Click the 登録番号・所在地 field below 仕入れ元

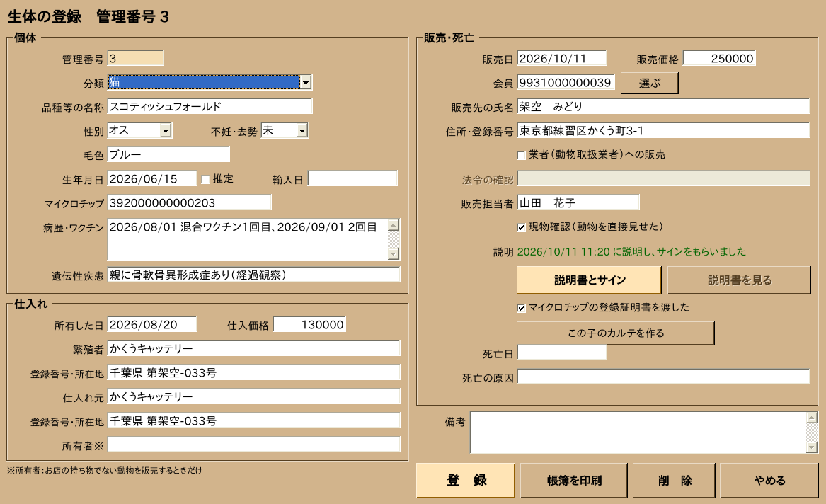[254, 420]
